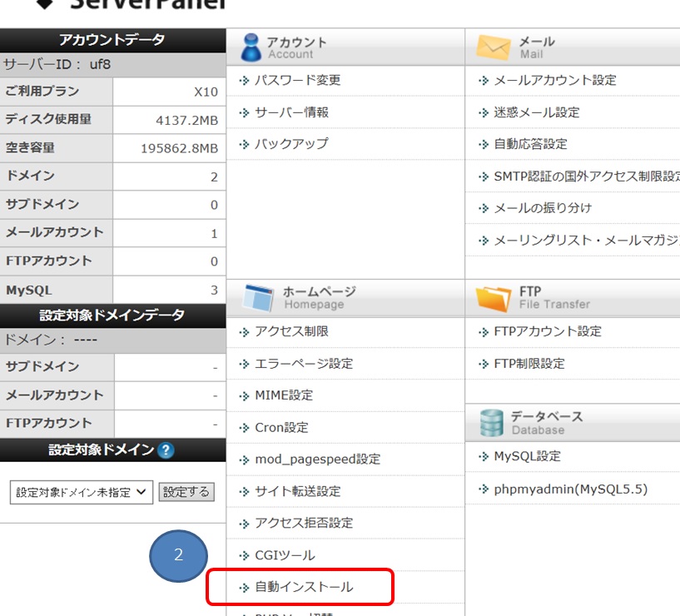
Task: Go to サーバー情報 page
Action: (x=291, y=112)
